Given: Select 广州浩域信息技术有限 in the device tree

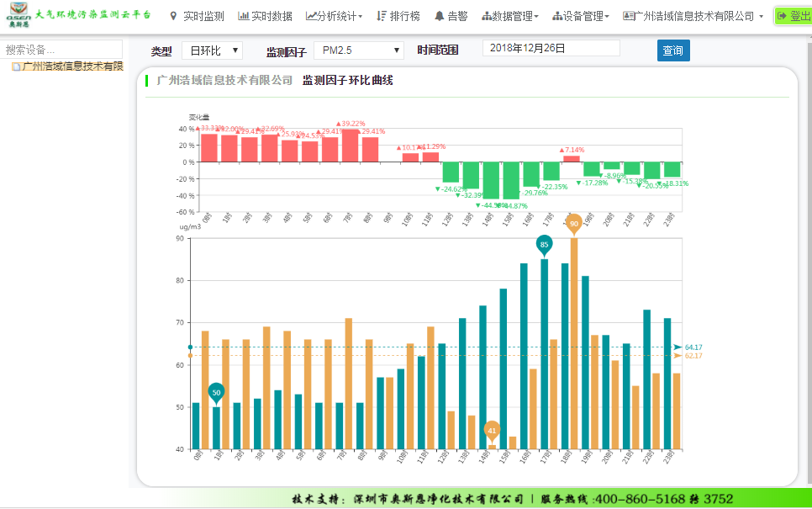Looking at the screenshot, I should 71,66.
